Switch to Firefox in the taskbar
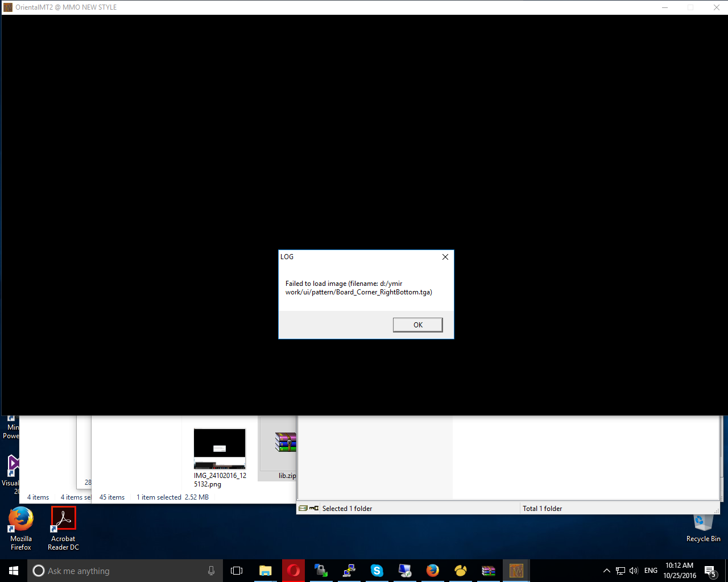728x582 pixels. click(x=433, y=571)
